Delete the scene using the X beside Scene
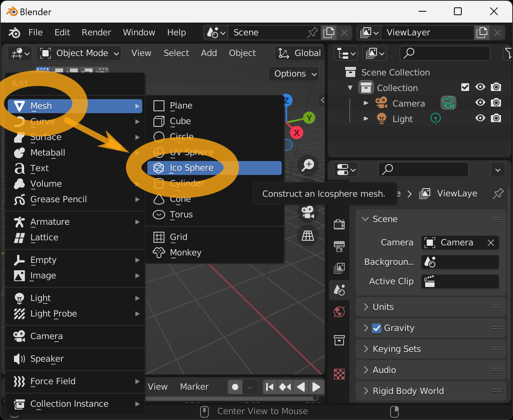 (x=344, y=33)
